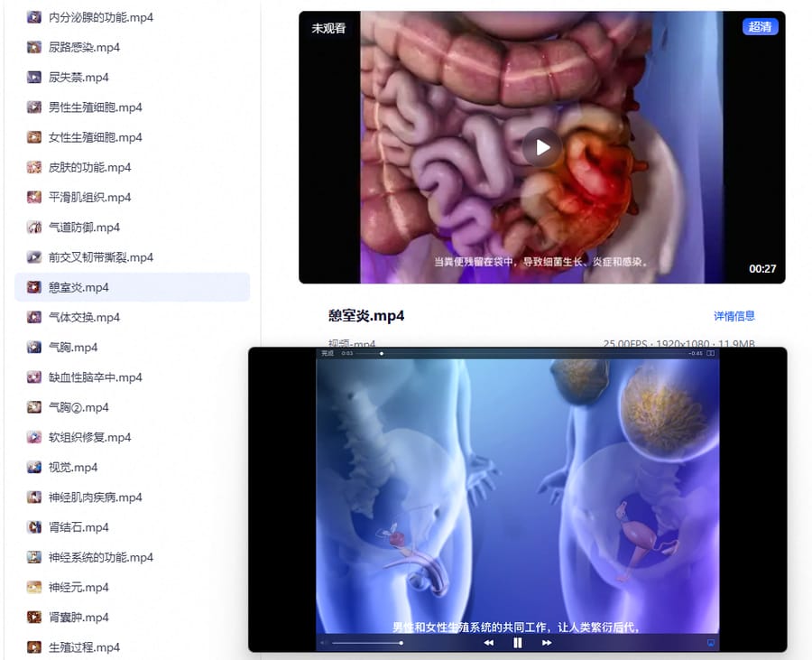The image size is (812, 660).
Task: Click 完成 to close the floating player
Action: [328, 353]
